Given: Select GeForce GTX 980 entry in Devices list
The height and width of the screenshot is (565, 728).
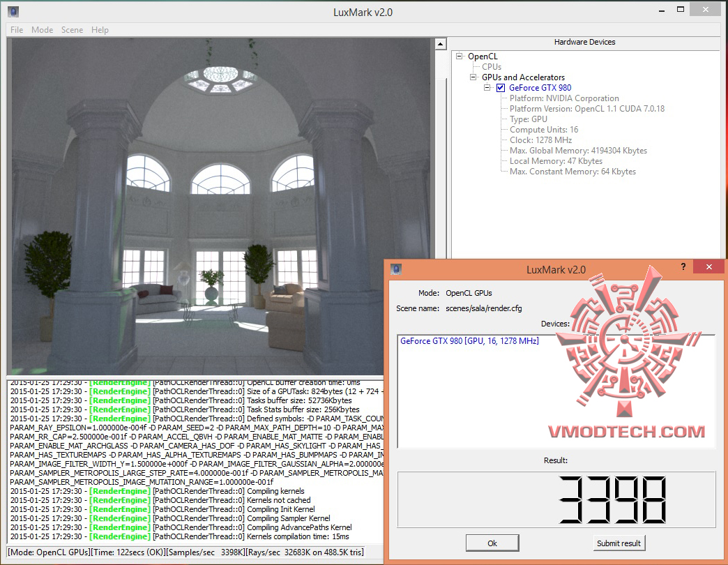Looking at the screenshot, I should [469, 341].
